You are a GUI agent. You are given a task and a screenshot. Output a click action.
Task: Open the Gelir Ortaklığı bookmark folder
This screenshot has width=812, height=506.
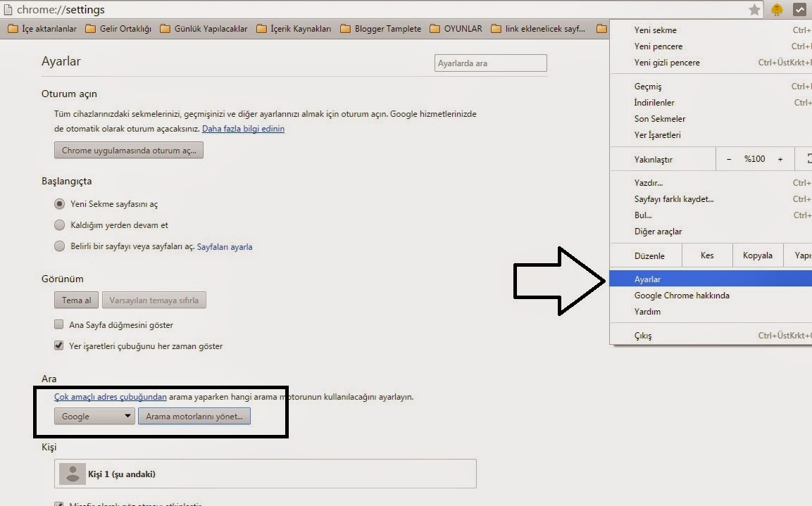pyautogui.click(x=118, y=28)
